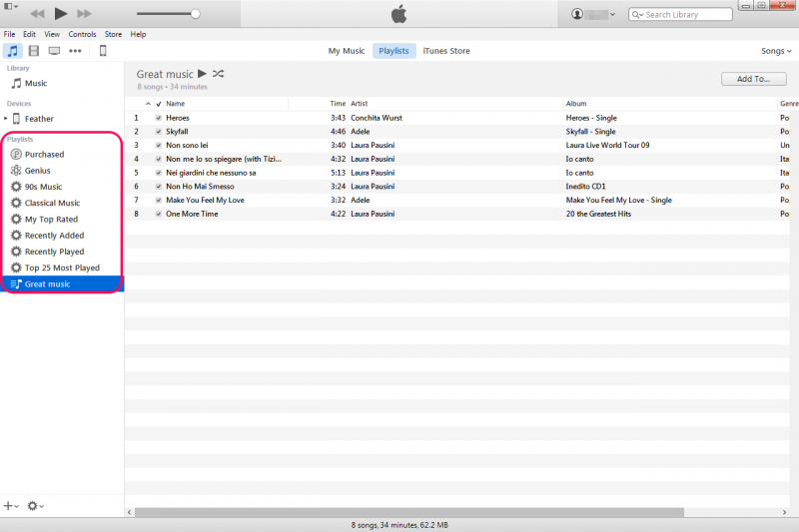Uncheck the One More Time checkbox
This screenshot has height=532, width=799.
[x=159, y=215]
